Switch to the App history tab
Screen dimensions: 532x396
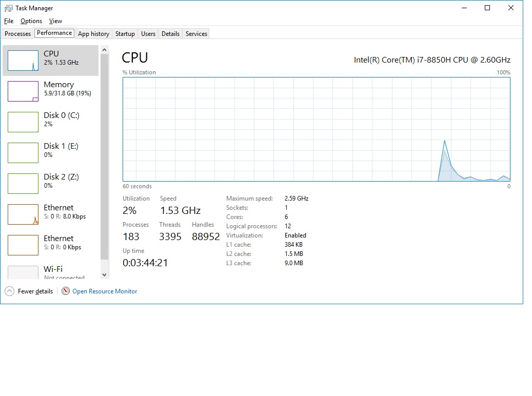[94, 33]
